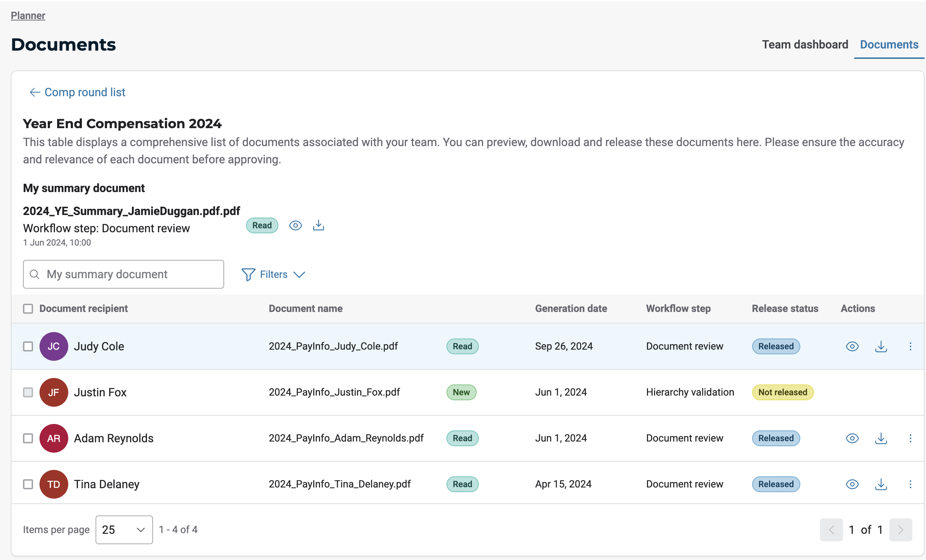
Task: Expand the Filters dropdown
Action: tap(273, 275)
